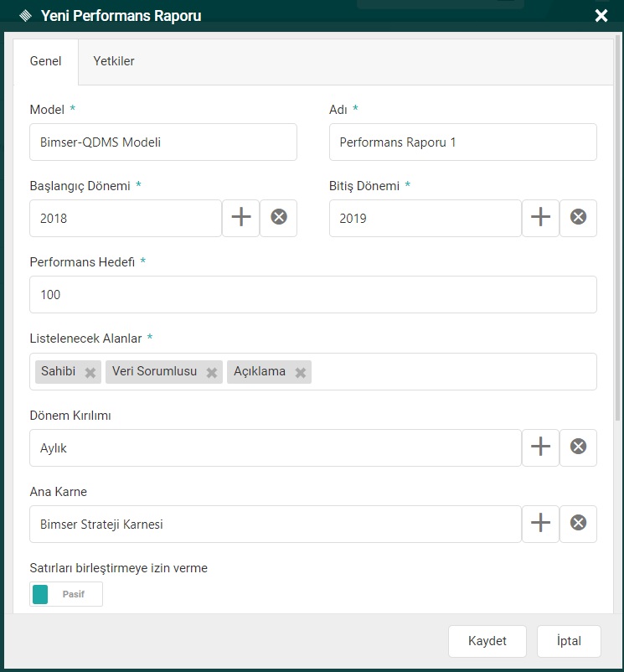Remove the Açıklama tag

tap(300, 373)
